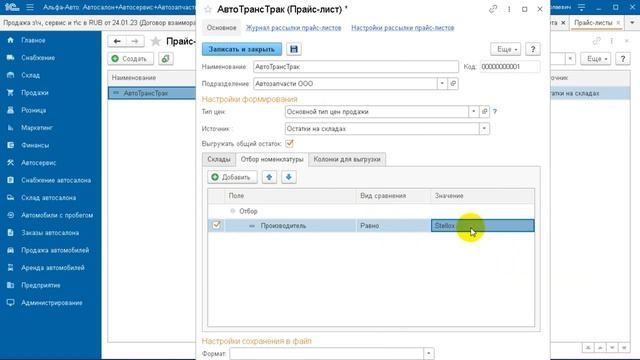Click Создать in the list window
640x360 pixels.
click(x=131, y=59)
